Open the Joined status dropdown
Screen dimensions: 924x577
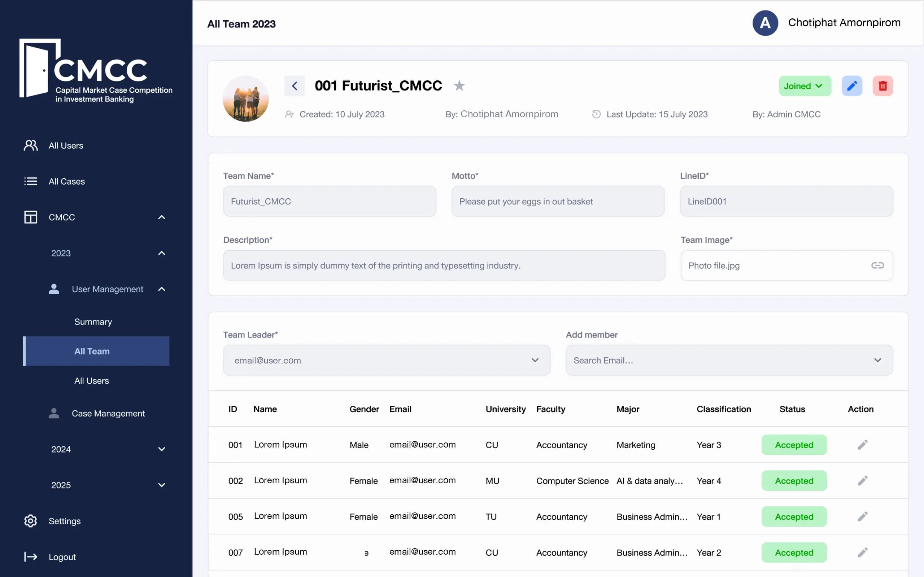(805, 86)
